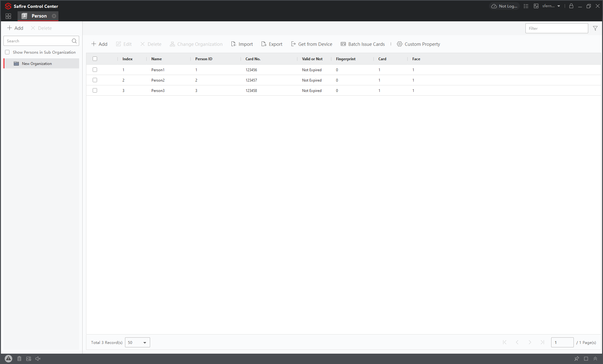Click Delete in the person toolbar
The image size is (603, 364).
[x=151, y=44]
